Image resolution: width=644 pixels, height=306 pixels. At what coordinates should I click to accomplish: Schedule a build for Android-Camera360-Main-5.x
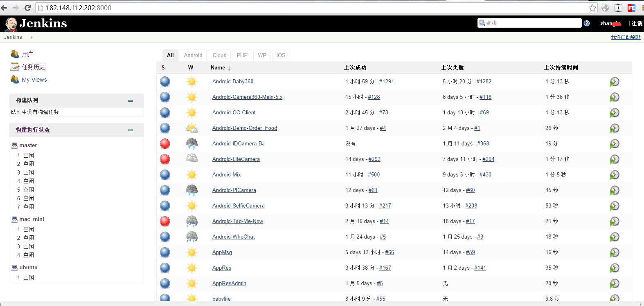(615, 97)
